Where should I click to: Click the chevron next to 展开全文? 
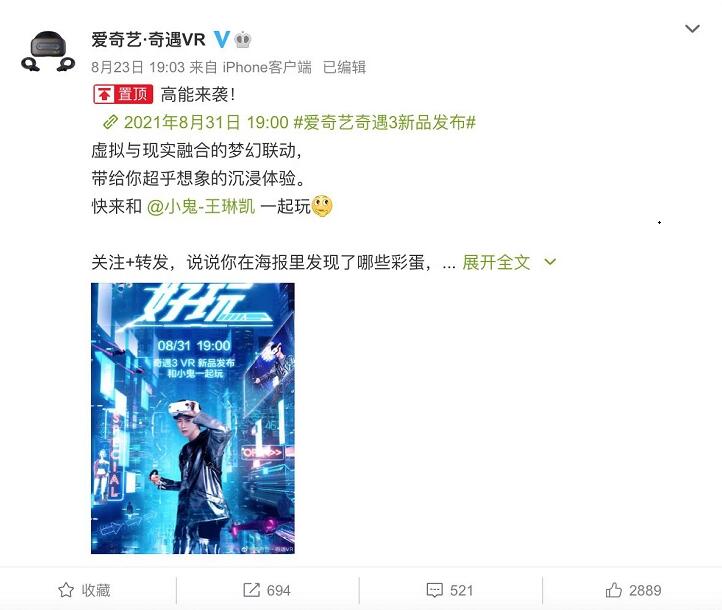[x=550, y=262]
